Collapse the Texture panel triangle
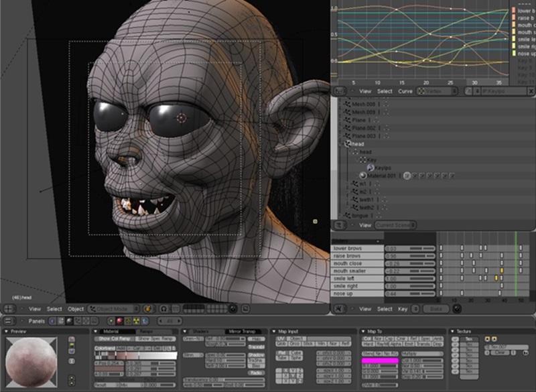 [x=453, y=332]
